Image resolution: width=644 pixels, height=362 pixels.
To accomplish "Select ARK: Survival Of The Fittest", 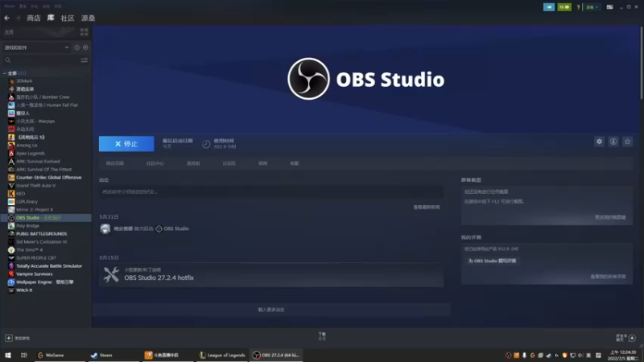I will point(43,169).
